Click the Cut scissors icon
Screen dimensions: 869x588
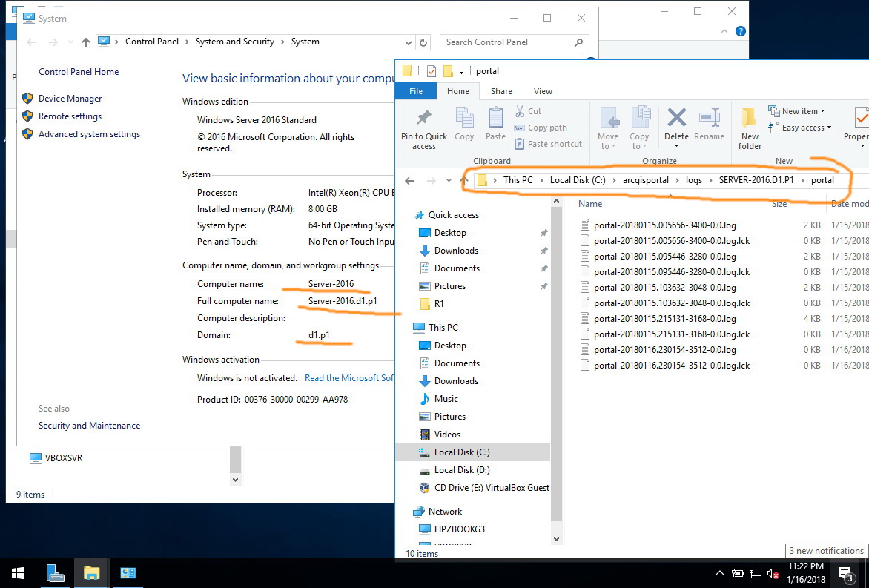pos(521,111)
